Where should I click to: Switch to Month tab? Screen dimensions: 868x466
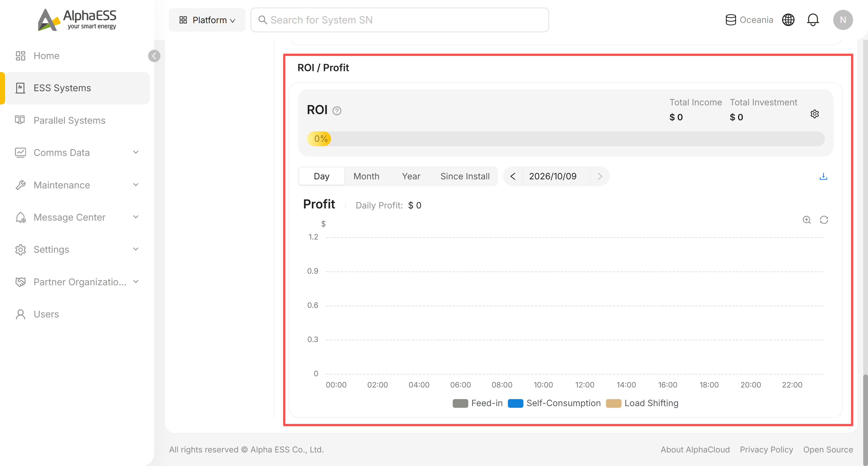click(x=366, y=177)
